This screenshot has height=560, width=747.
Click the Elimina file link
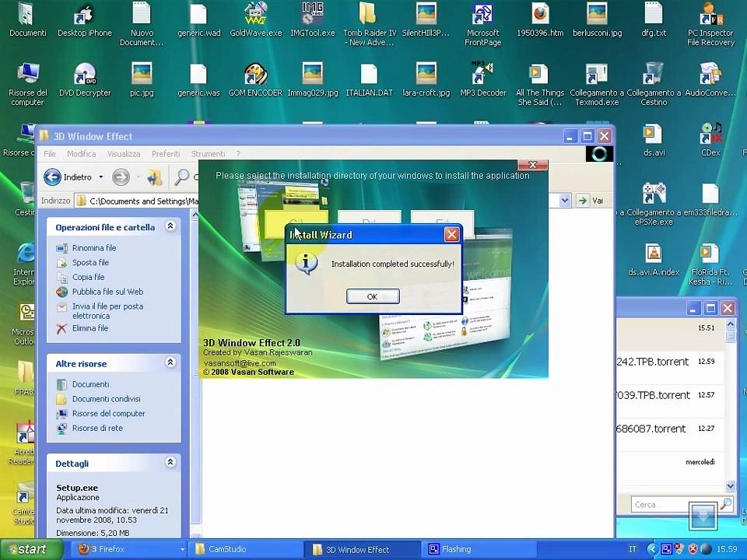pos(90,328)
